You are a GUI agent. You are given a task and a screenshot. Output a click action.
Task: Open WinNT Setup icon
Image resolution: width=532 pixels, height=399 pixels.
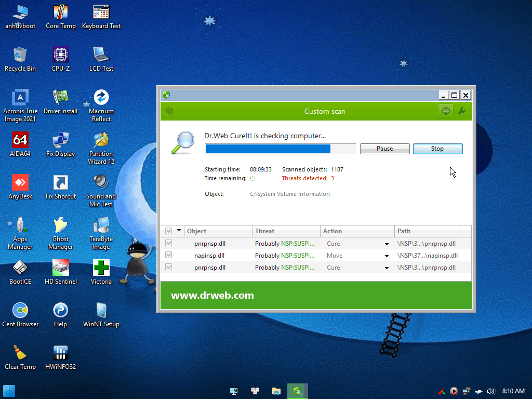click(x=101, y=315)
